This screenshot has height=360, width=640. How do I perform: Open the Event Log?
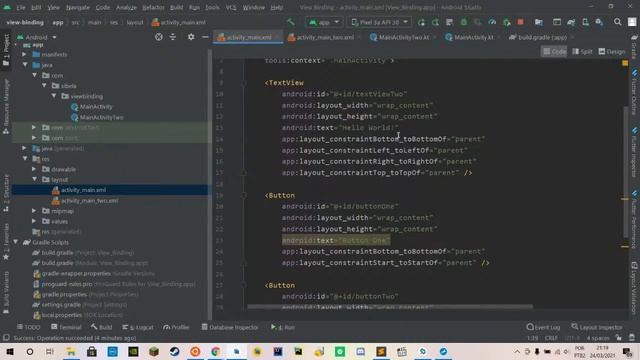pos(543,327)
